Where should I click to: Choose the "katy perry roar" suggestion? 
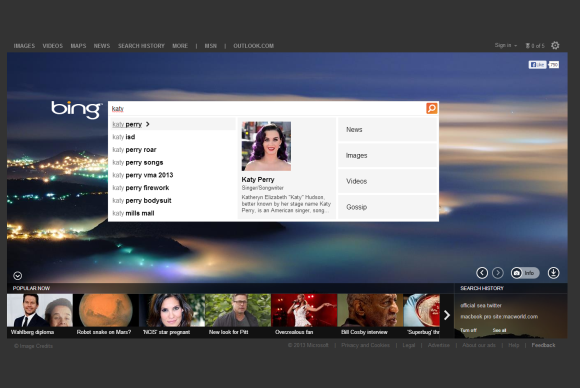(x=172, y=150)
